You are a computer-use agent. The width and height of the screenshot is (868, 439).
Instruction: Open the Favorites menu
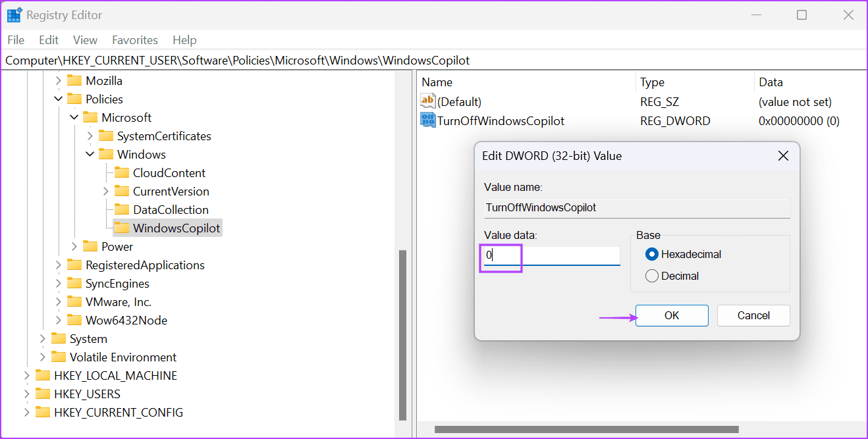click(x=134, y=40)
